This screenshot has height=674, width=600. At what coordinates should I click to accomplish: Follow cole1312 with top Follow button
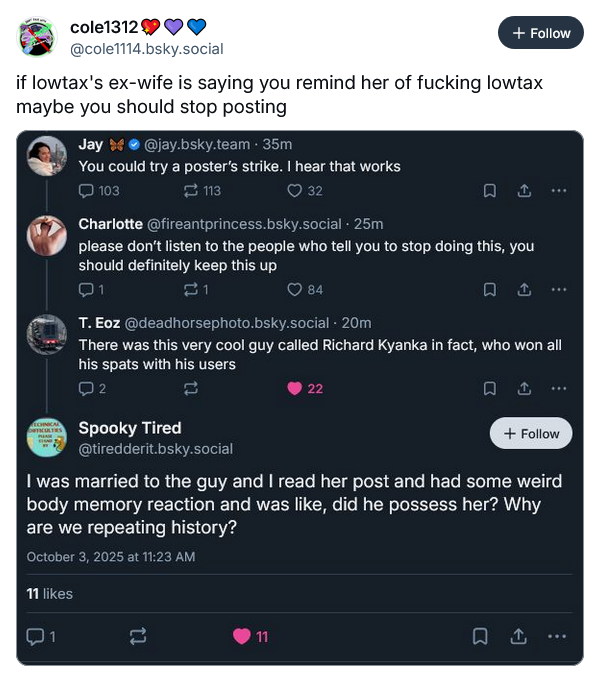(x=540, y=33)
